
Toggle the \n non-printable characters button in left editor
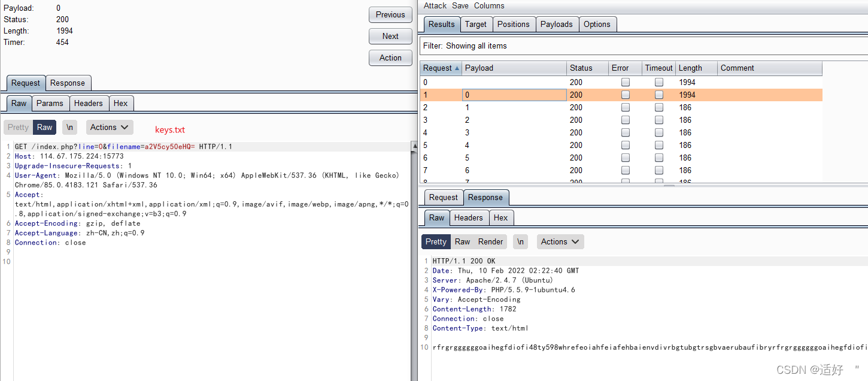click(70, 127)
